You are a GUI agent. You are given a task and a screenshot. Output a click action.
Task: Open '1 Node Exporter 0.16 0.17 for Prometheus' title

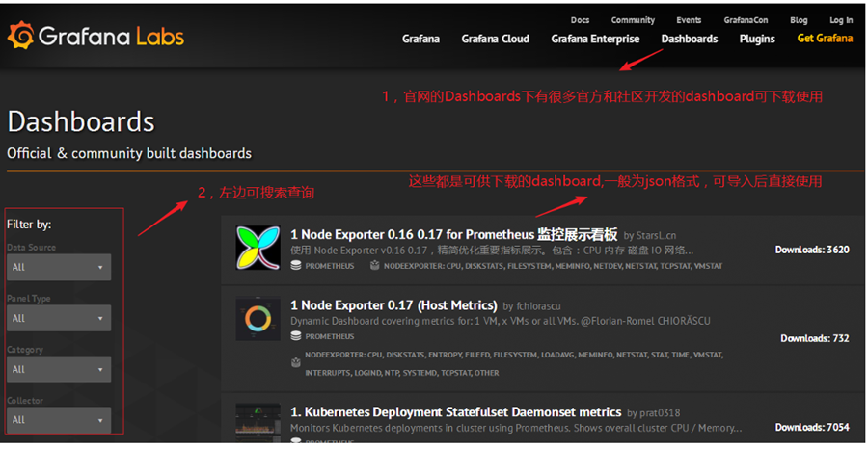[454, 234]
